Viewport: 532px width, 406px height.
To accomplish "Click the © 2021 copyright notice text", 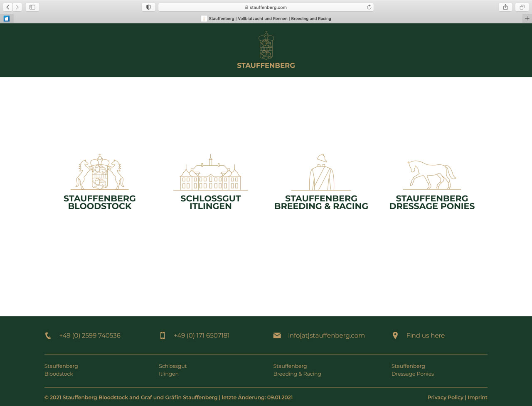I will [x=168, y=397].
